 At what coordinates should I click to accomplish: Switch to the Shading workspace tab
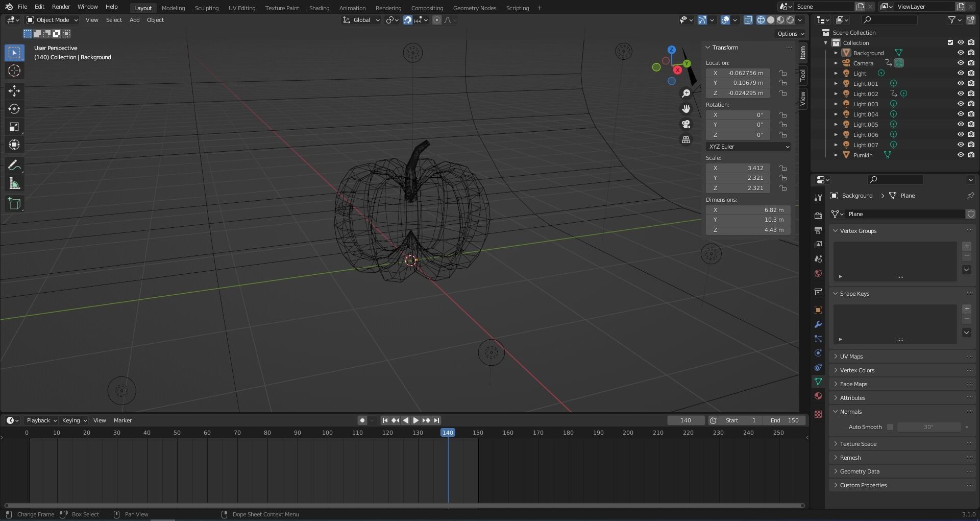point(319,8)
